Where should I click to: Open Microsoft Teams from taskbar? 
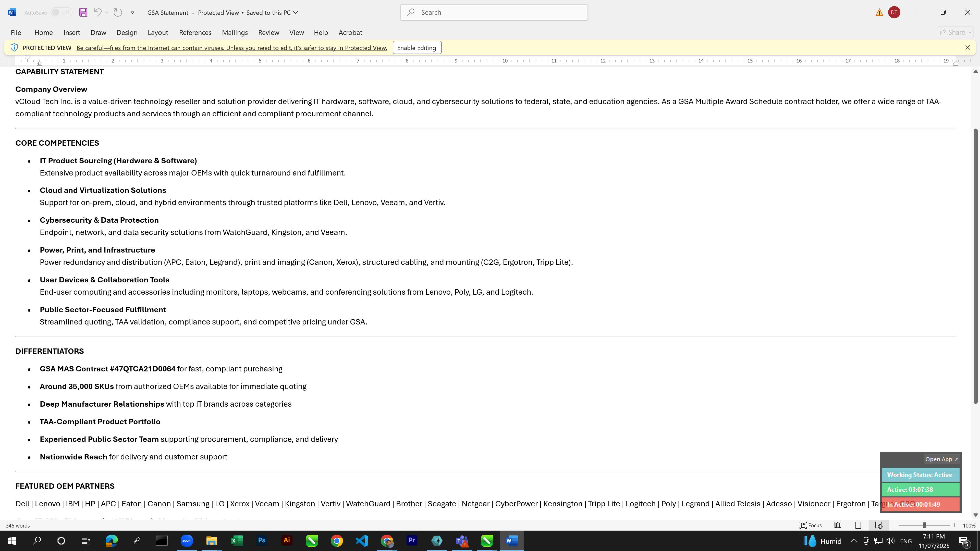462,541
